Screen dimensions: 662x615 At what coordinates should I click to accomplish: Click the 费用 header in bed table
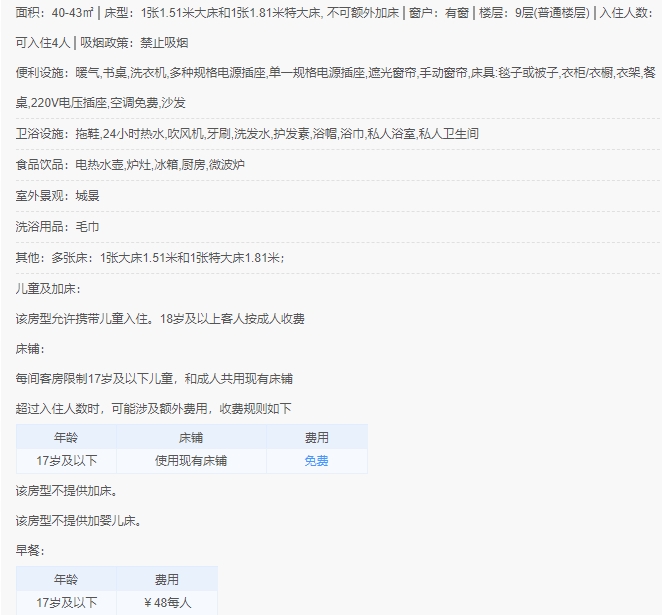point(317,437)
